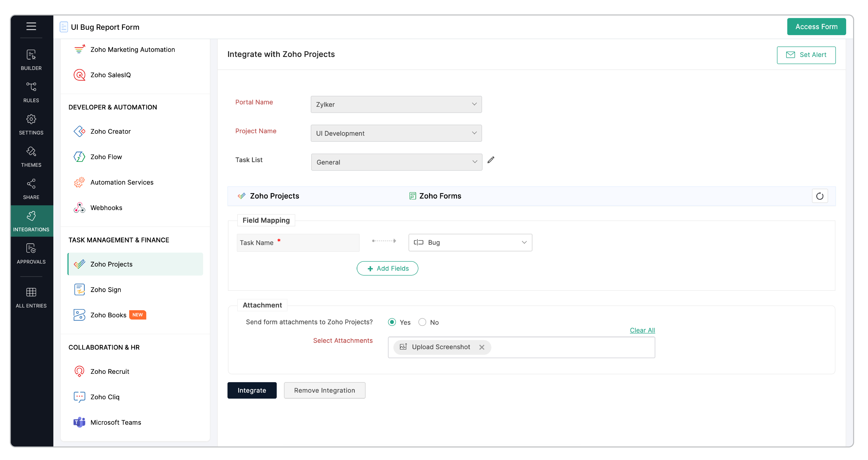Click inside the Task Name field
868x460 pixels.
(298, 242)
